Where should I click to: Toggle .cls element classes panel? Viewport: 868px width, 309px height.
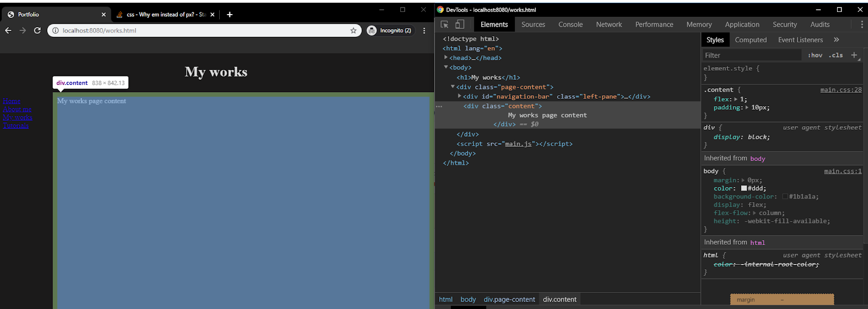pos(836,55)
